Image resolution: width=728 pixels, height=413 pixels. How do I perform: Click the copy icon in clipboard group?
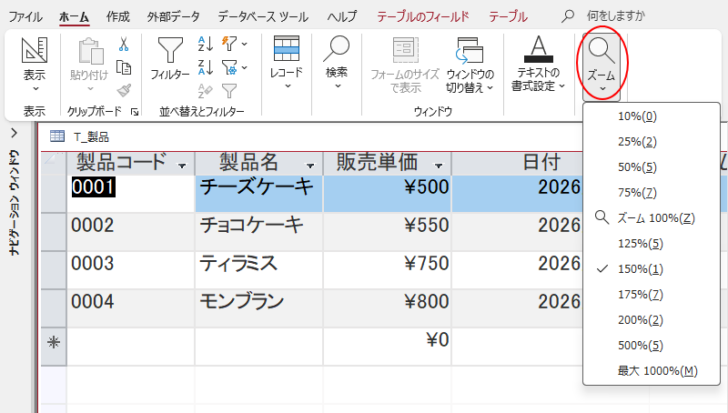pyautogui.click(x=124, y=68)
